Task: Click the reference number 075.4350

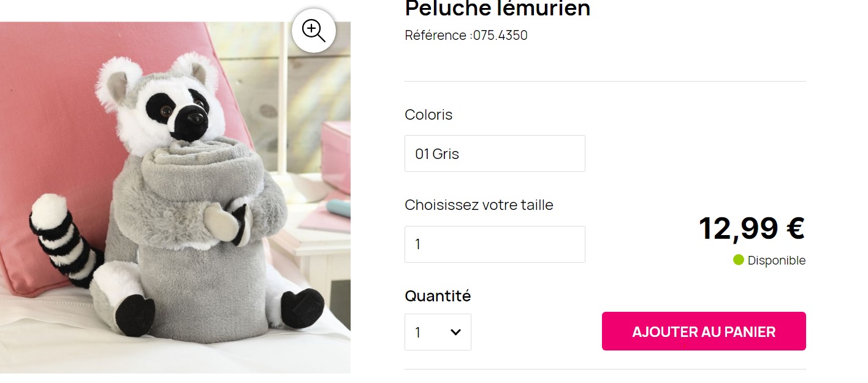Action: coord(500,36)
